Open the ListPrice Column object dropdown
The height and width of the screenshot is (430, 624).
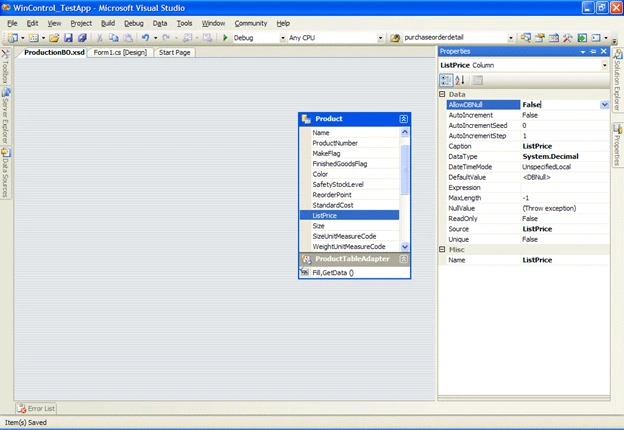click(x=604, y=65)
